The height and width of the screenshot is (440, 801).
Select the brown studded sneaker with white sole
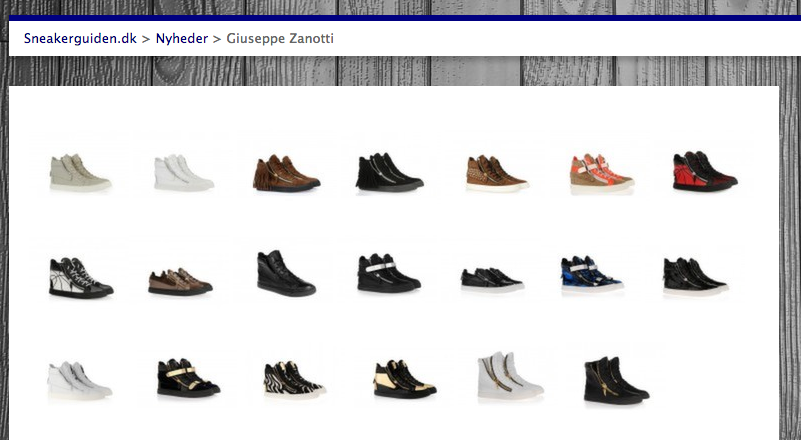coord(497,174)
